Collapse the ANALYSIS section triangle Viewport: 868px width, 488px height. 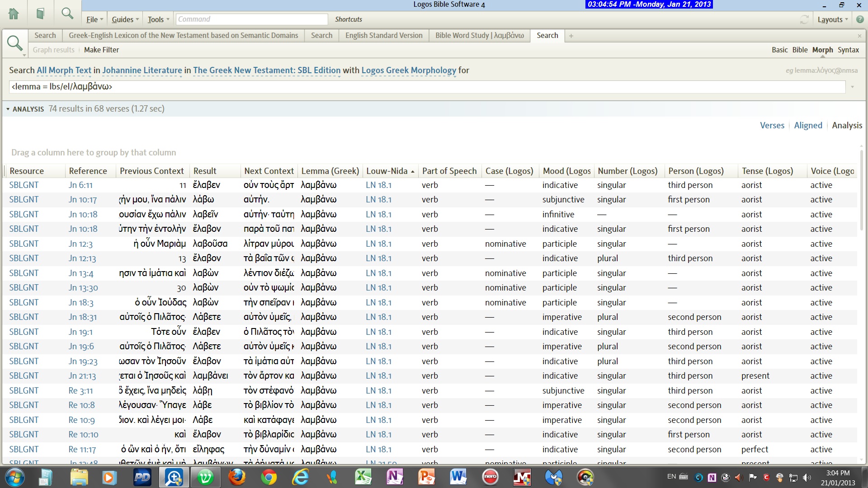[x=8, y=109]
